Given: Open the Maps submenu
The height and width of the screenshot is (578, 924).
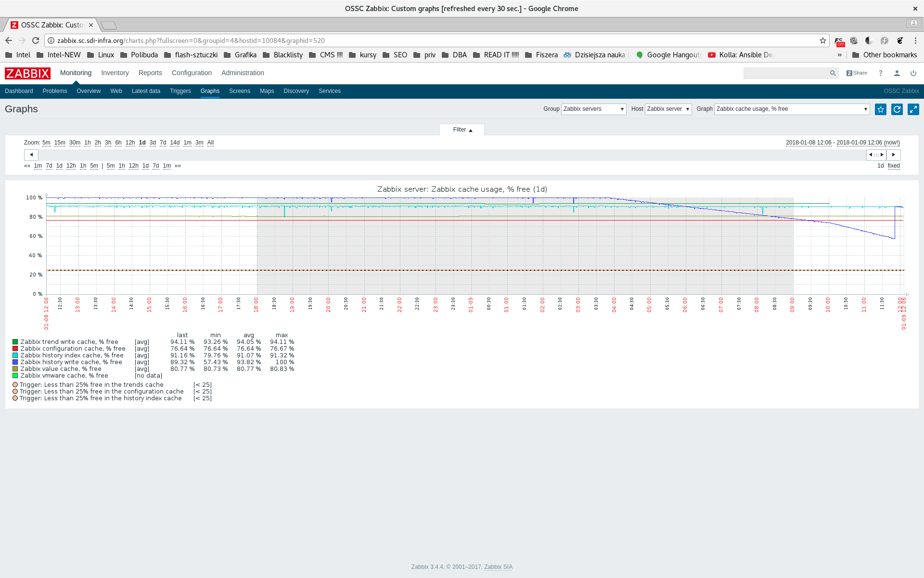Looking at the screenshot, I should tap(267, 91).
